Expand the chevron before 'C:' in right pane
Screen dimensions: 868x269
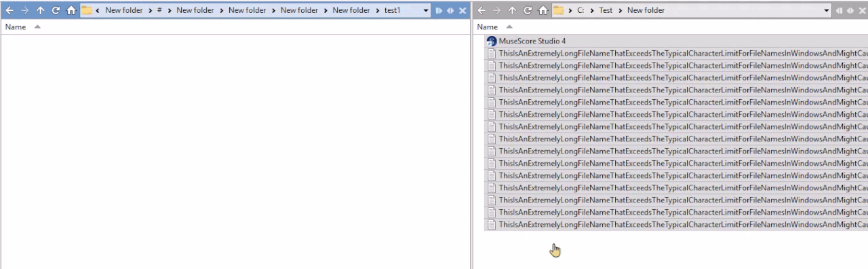click(570, 10)
